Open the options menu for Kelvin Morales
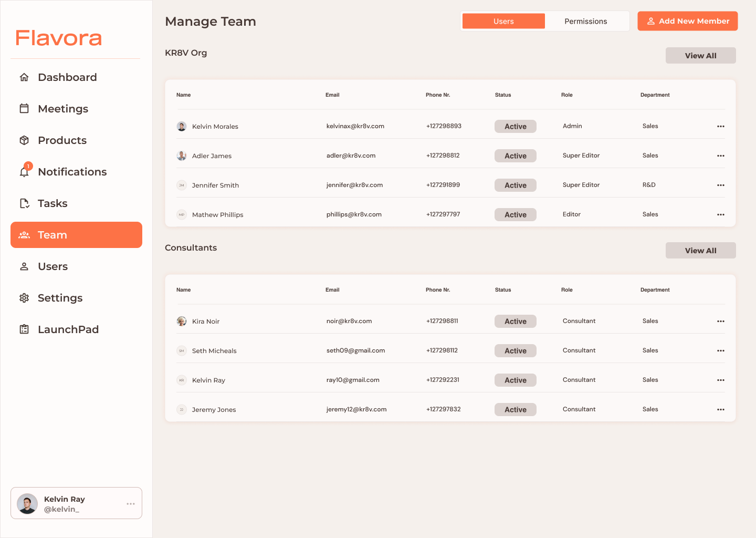 tap(720, 126)
